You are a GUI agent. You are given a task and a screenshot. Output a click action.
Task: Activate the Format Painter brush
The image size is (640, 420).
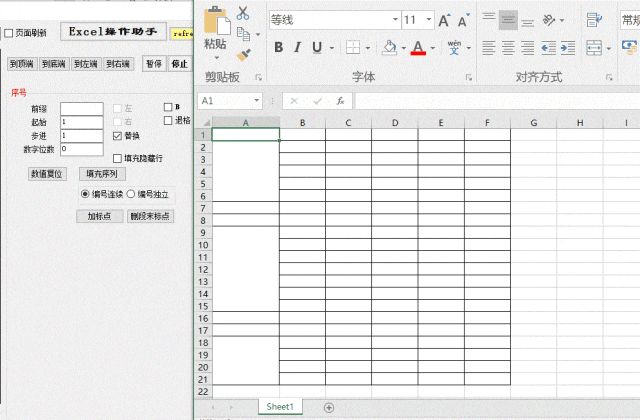tap(244, 55)
